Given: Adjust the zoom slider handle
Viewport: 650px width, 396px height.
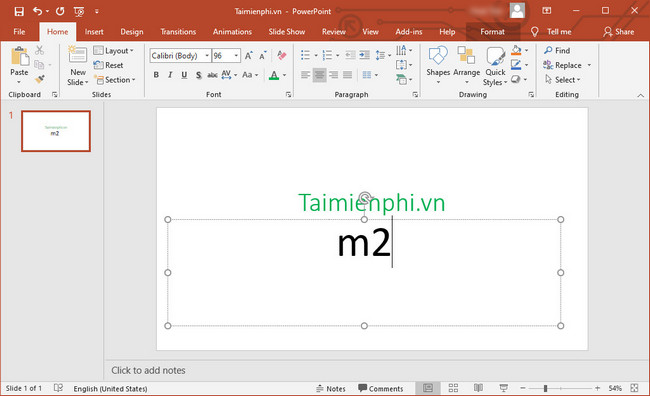Looking at the screenshot, I should pos(546,388).
